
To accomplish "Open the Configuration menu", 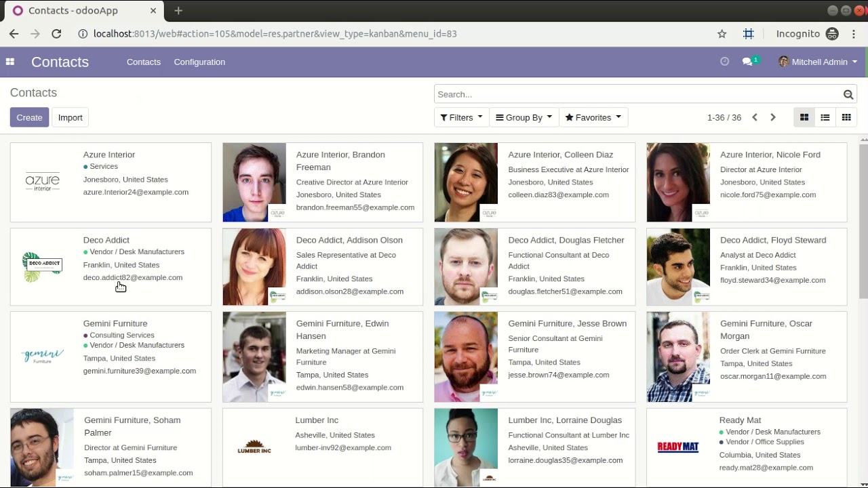I will tap(199, 62).
